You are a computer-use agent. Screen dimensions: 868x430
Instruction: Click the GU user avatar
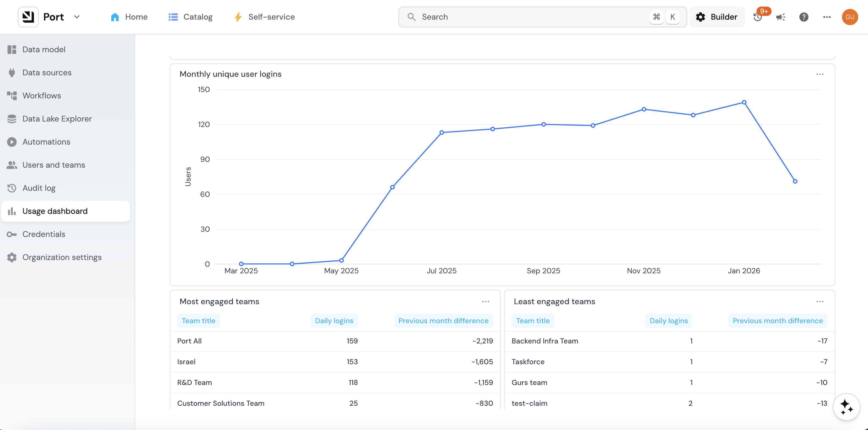pyautogui.click(x=850, y=17)
